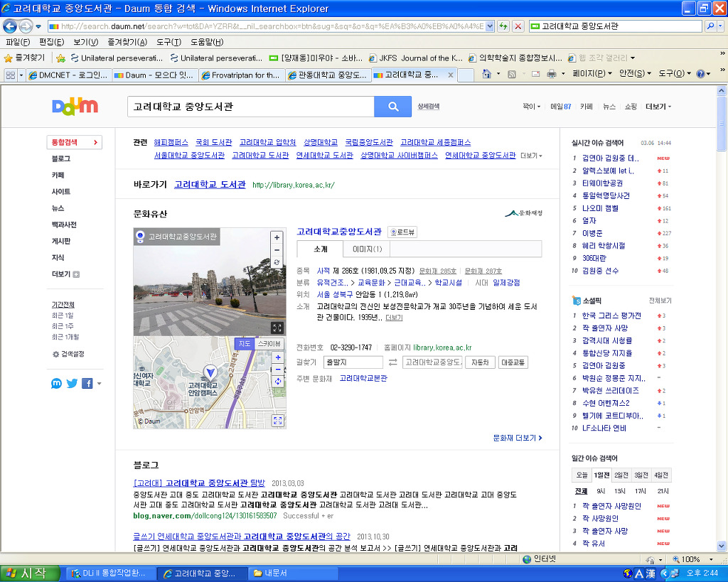The image size is (728, 582).
Task: Click the add to favorites star icon
Action: 60,58
